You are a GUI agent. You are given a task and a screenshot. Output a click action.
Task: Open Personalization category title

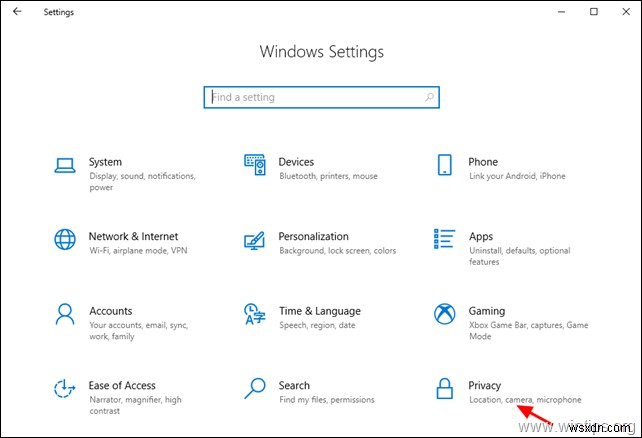coord(313,236)
